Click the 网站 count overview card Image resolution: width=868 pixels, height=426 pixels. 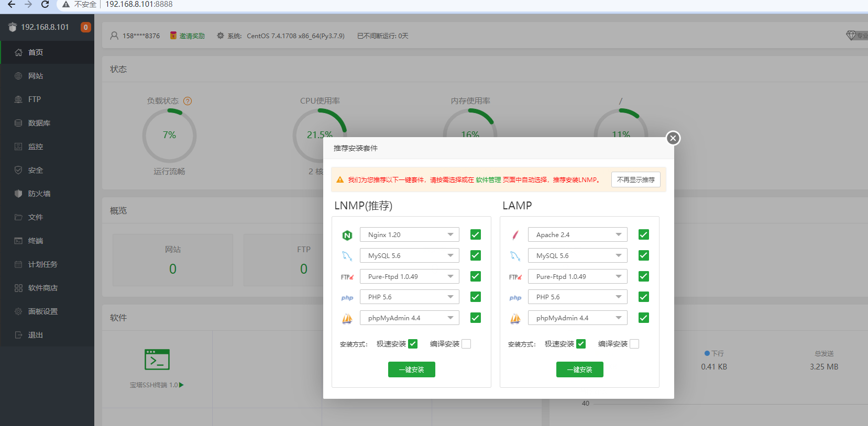point(173,260)
